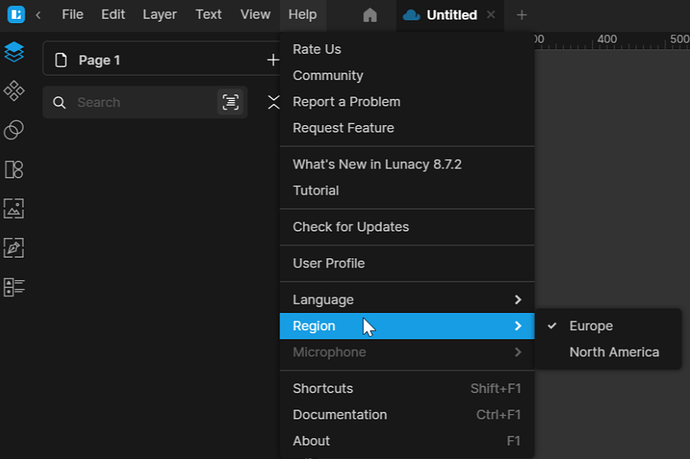Expand the Region submenu arrow
This screenshot has height=459, width=690.
click(x=518, y=326)
